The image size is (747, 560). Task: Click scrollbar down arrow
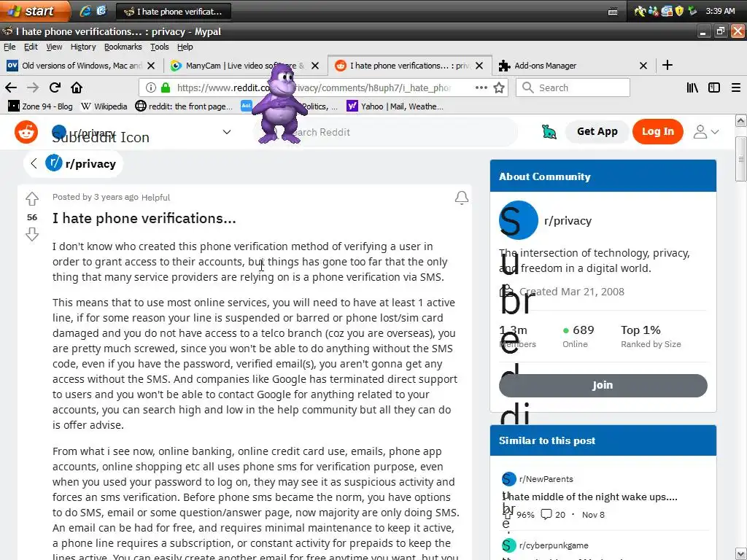pos(741,554)
